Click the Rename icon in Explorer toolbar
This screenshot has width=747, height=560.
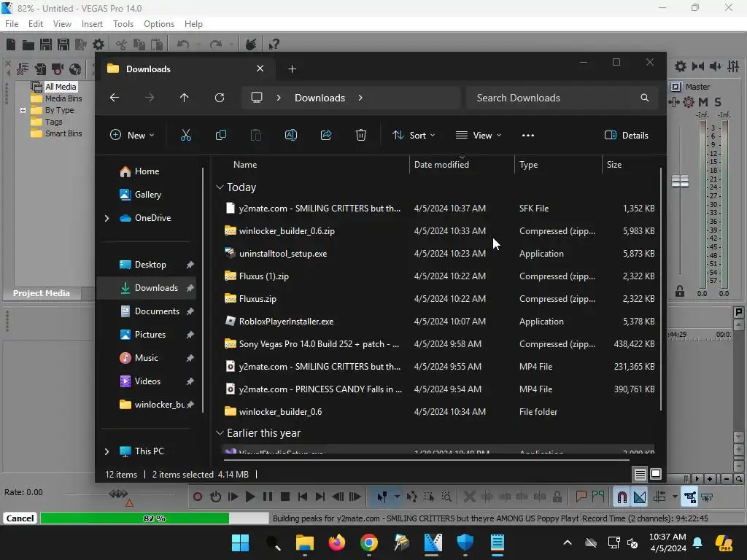tap(290, 135)
